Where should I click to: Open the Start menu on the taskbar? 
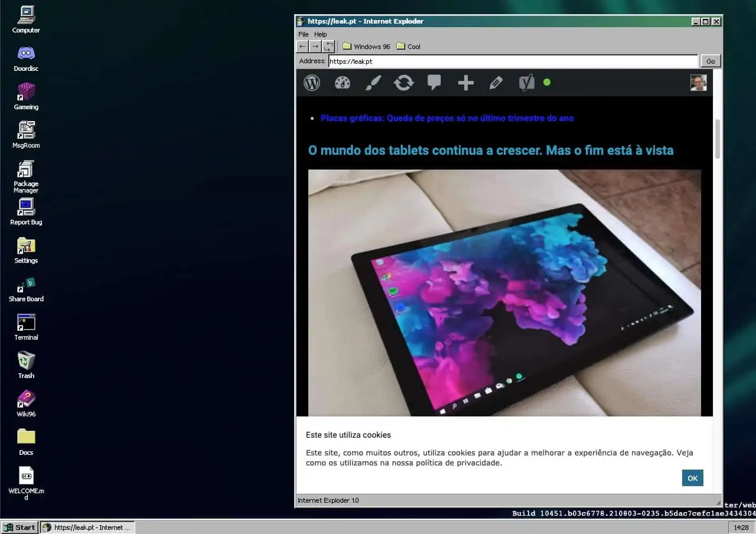tap(20, 528)
